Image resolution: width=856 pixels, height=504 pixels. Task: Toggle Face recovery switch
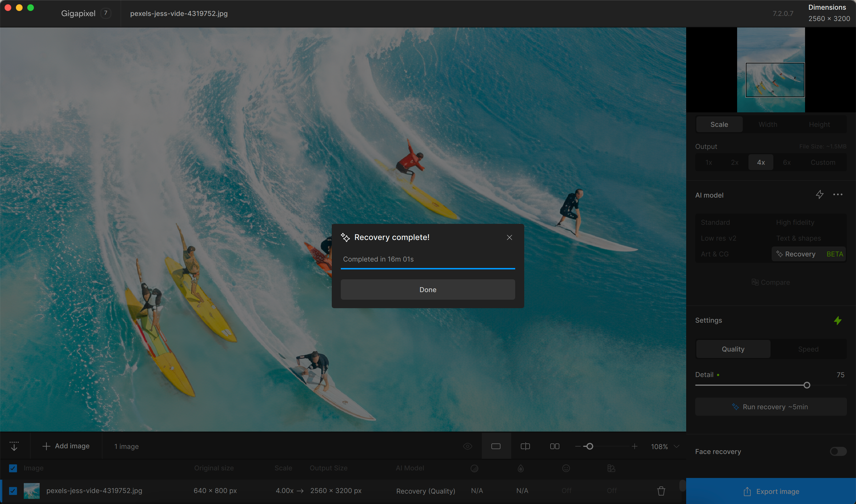[838, 451]
